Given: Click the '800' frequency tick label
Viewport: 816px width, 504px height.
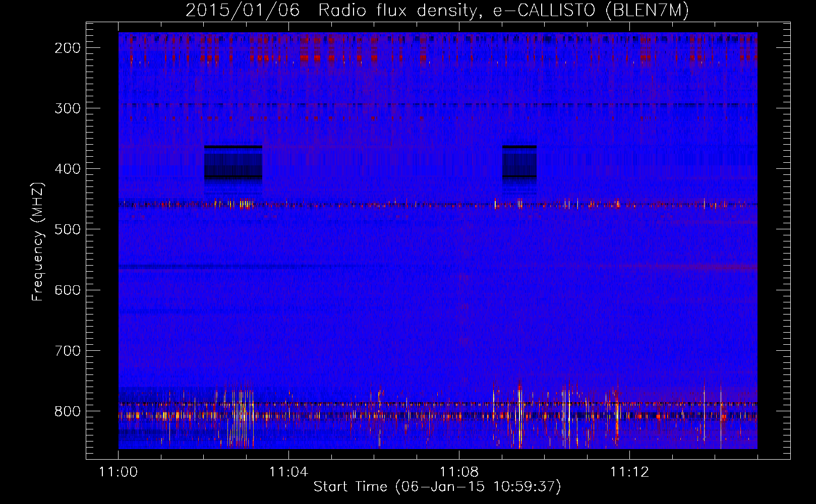Looking at the screenshot, I should 68,411.
